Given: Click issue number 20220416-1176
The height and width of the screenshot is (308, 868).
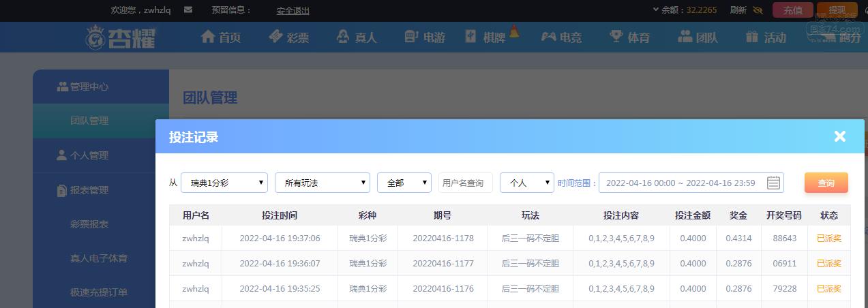Looking at the screenshot, I should (443, 289).
